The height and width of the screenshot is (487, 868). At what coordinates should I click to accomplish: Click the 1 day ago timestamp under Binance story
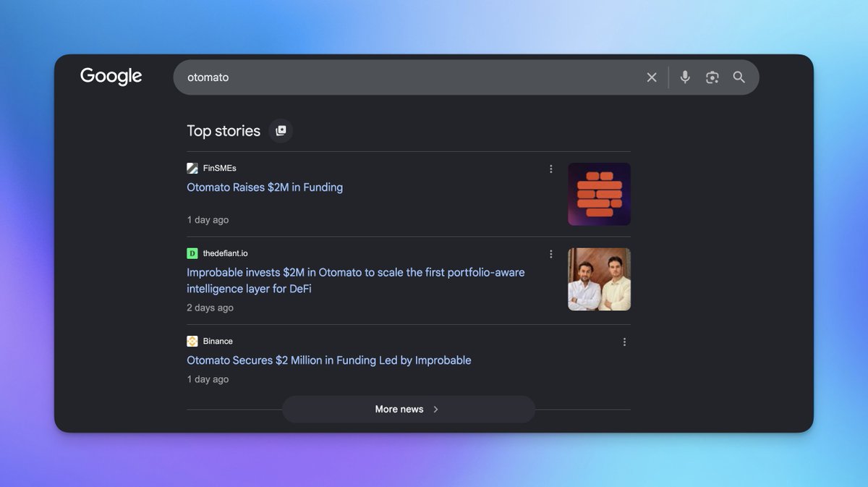[208, 379]
